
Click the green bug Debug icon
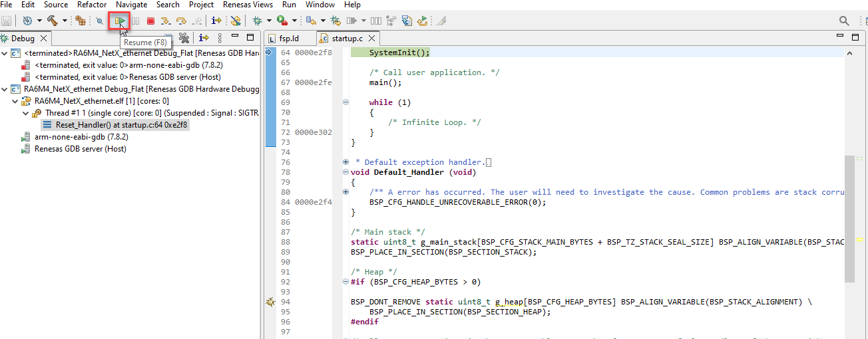[x=256, y=21]
